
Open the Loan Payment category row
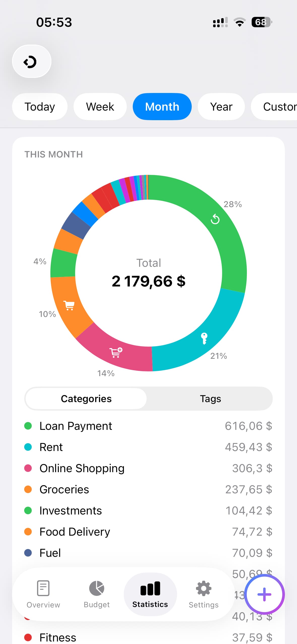click(148, 426)
